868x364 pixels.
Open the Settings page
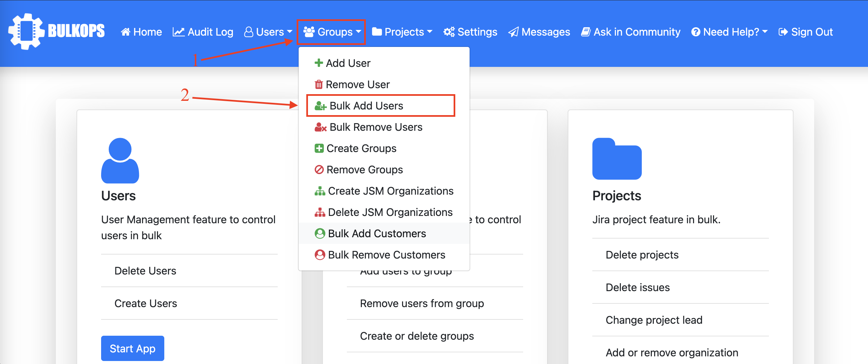470,31
